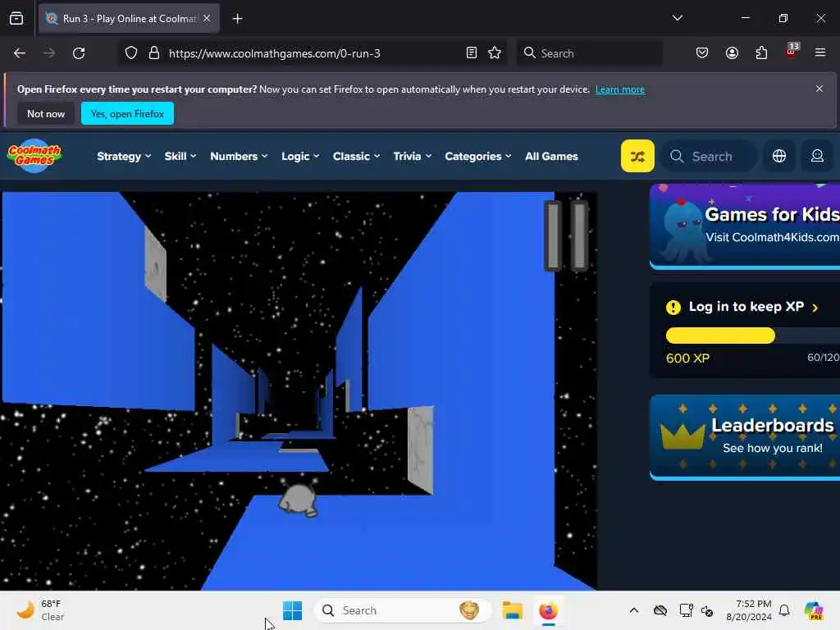Viewport: 840px width, 630px height.
Task: Expand the Logic menu
Action: click(300, 157)
